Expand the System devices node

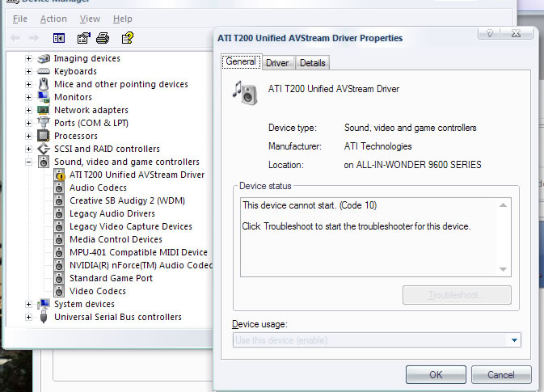tap(29, 304)
